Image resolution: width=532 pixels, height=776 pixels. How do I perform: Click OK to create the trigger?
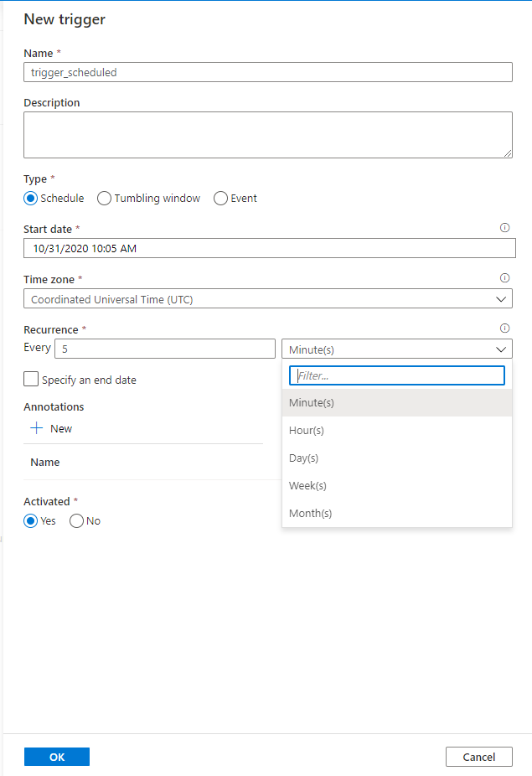(57, 757)
